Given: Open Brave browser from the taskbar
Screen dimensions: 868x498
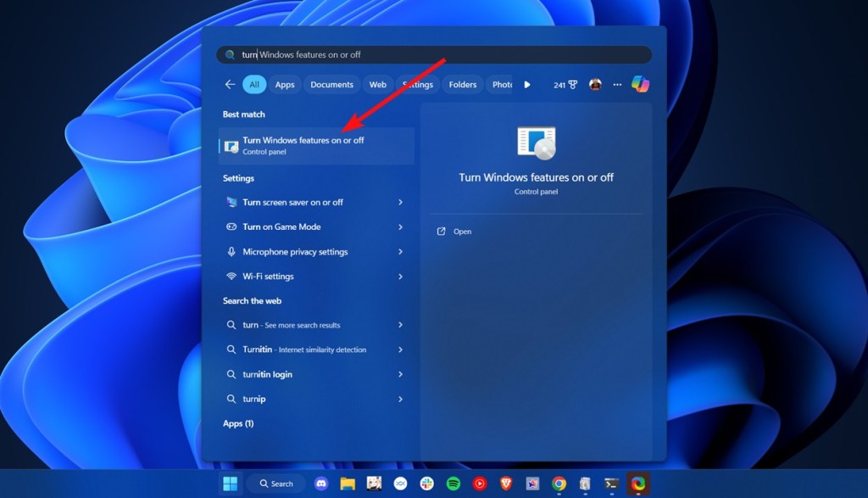Looking at the screenshot, I should coord(506,484).
